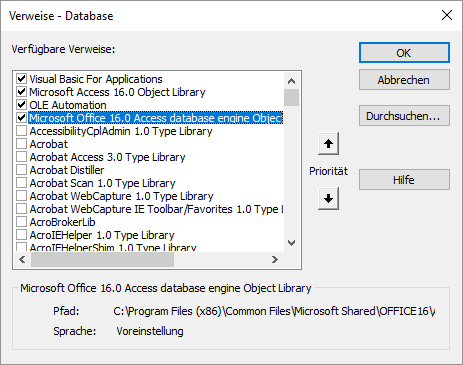Click the Pfad value 'C:\Program Files (x86)...'
Image resolution: width=463 pixels, height=365 pixels.
coord(274,311)
